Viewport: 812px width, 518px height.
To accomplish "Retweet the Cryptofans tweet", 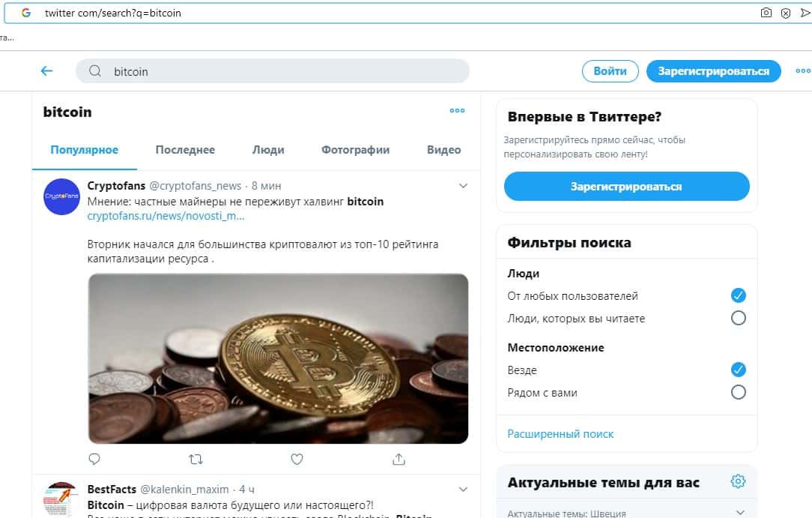I will point(196,459).
